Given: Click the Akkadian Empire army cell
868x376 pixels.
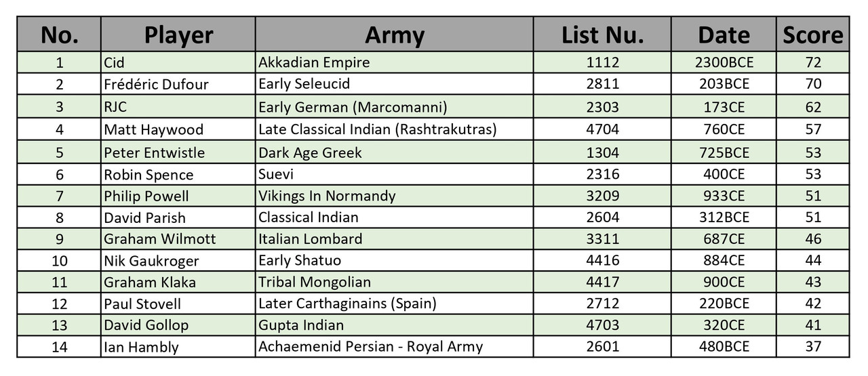Looking at the screenshot, I should tap(394, 62).
